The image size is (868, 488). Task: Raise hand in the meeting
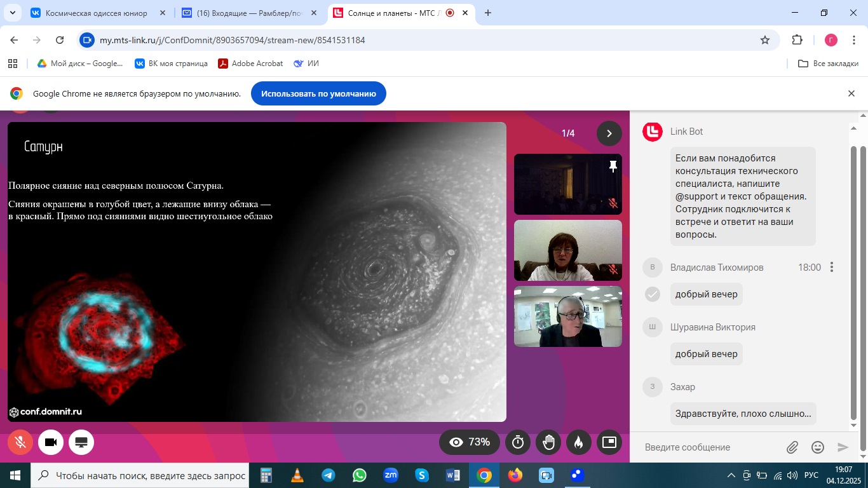pos(548,442)
